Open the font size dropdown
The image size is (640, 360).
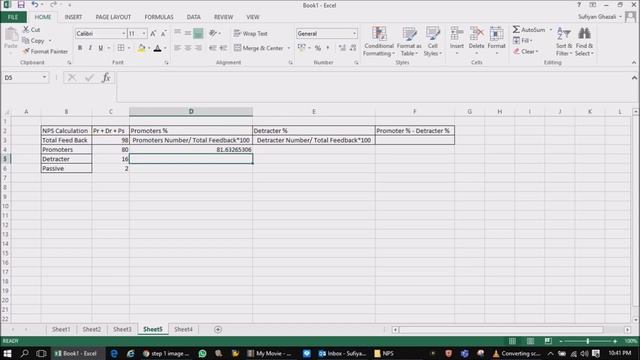[x=144, y=33]
